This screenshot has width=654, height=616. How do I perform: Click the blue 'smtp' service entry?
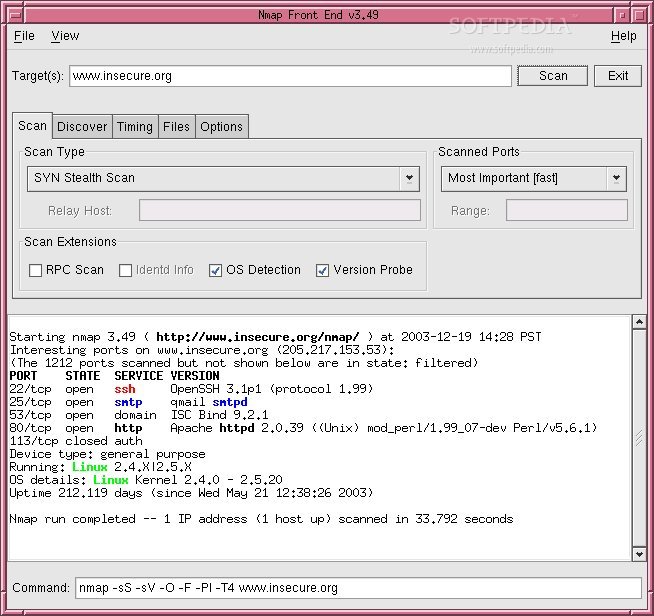[x=128, y=402]
